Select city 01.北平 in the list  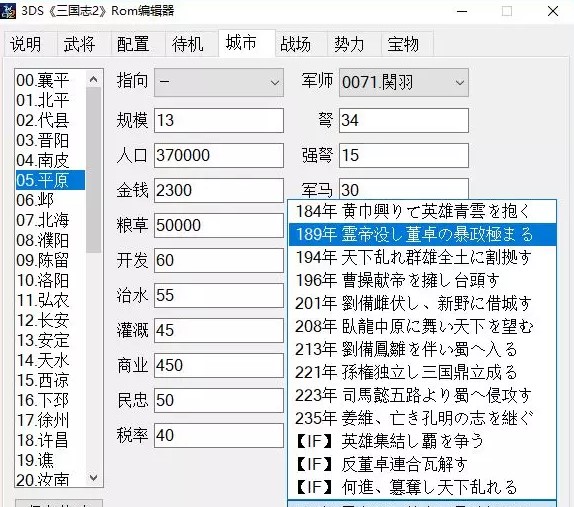pyautogui.click(x=50, y=100)
